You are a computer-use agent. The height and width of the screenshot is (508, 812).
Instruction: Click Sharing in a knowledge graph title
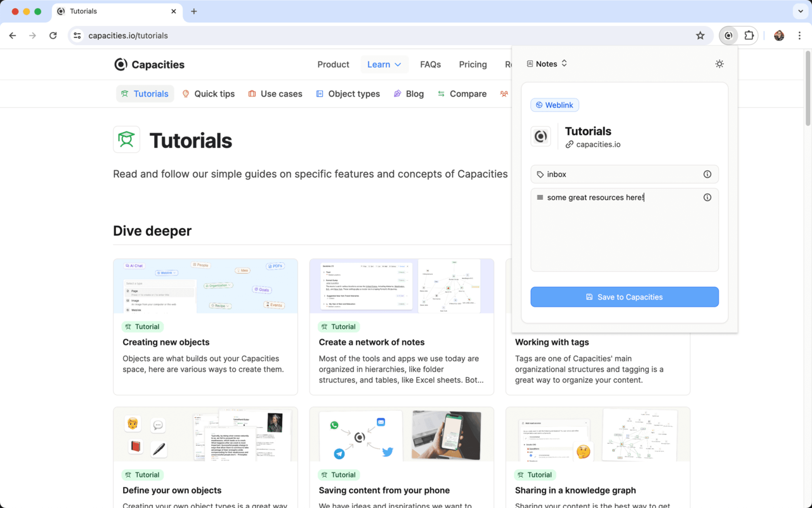pos(575,490)
